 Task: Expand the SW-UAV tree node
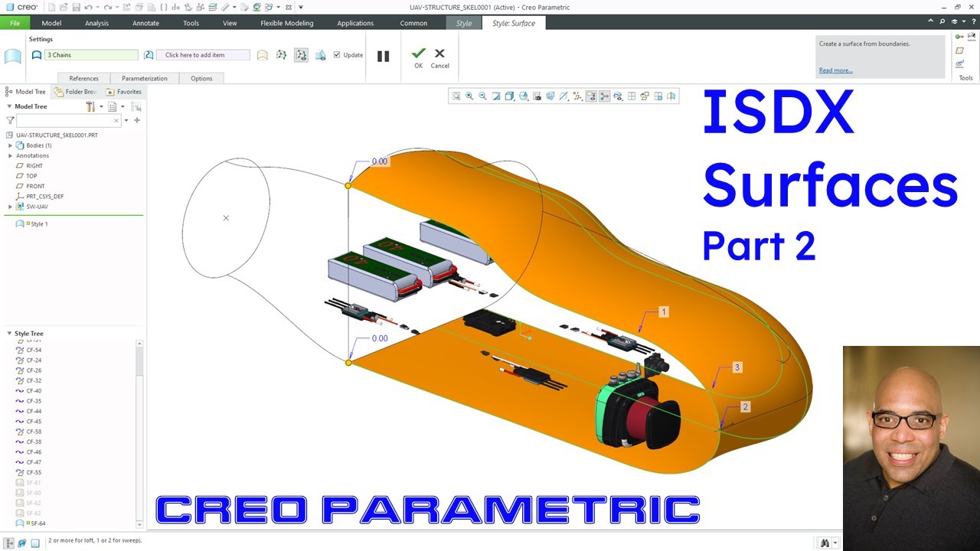click(x=10, y=207)
